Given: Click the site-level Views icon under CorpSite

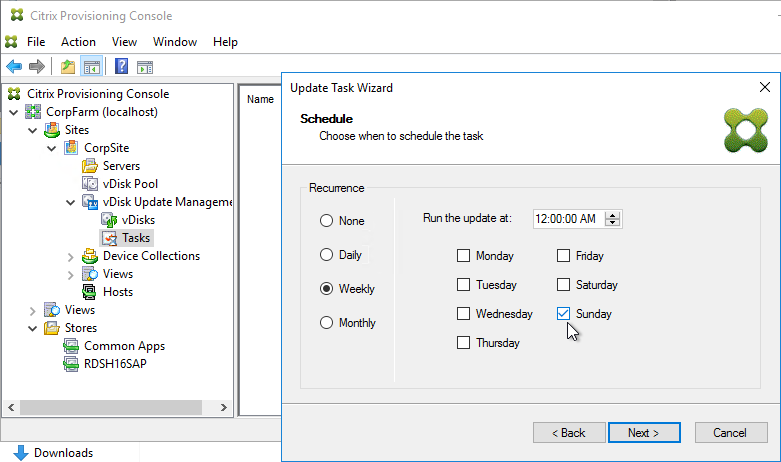Looking at the screenshot, I should (x=90, y=274).
